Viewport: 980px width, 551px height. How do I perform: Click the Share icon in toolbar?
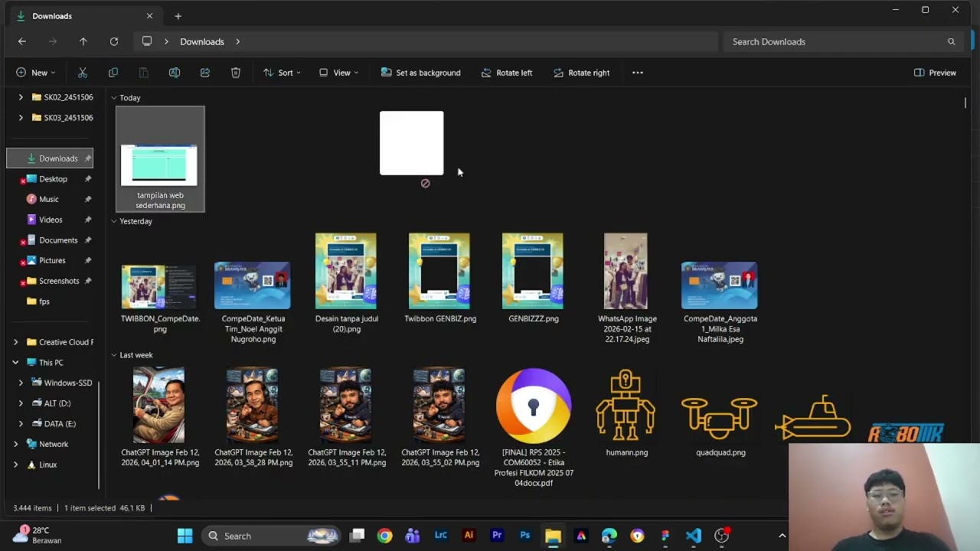pyautogui.click(x=205, y=73)
